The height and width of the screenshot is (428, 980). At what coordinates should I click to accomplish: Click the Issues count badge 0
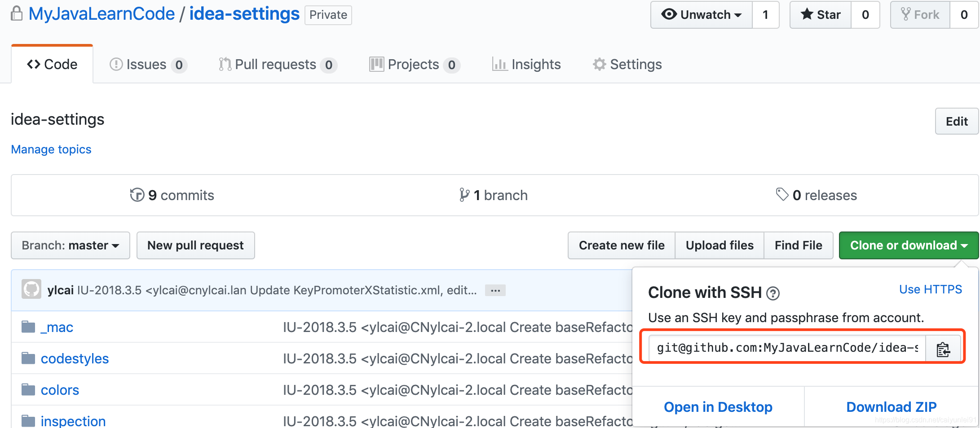[x=179, y=65]
